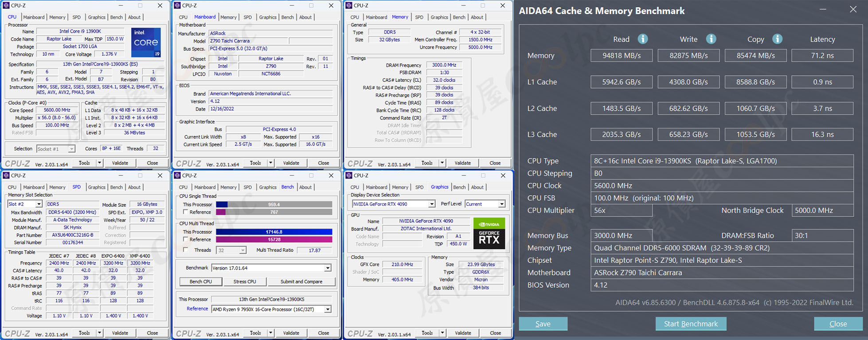Switch to About tab in Mainboard window

[x=305, y=17]
